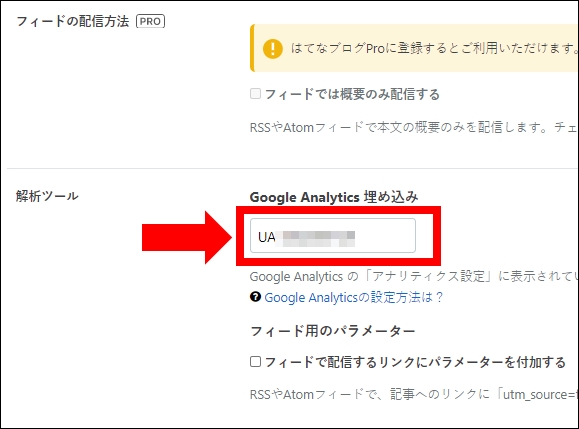
Task: Click the yellow exclamation warning icon
Action: coord(273,48)
